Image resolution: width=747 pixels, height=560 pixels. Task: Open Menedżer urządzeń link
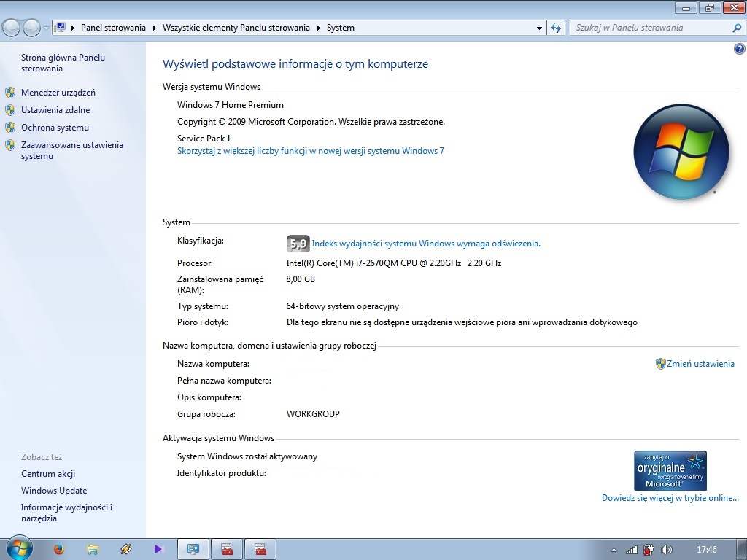coord(58,93)
